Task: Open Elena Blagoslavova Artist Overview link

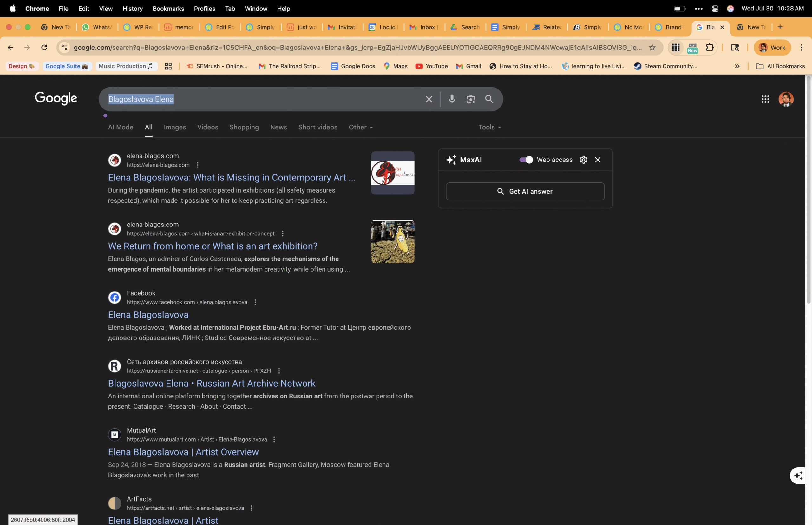Action: coord(183,452)
